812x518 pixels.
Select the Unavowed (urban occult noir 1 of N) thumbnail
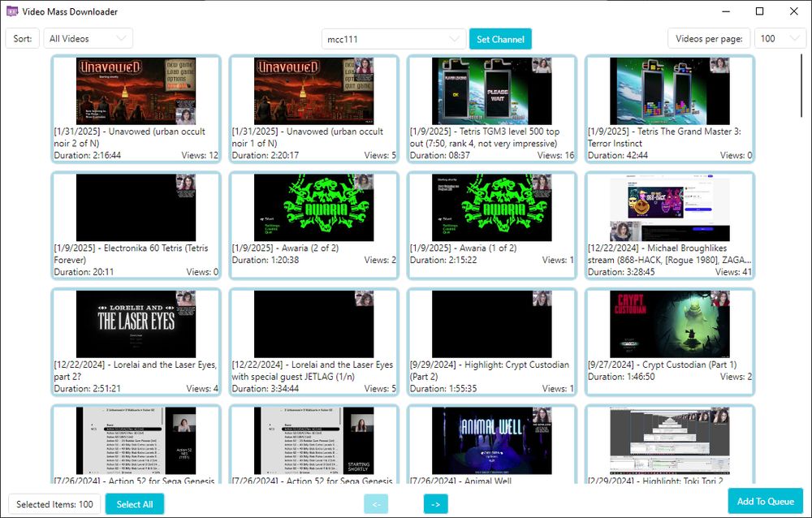pos(313,91)
